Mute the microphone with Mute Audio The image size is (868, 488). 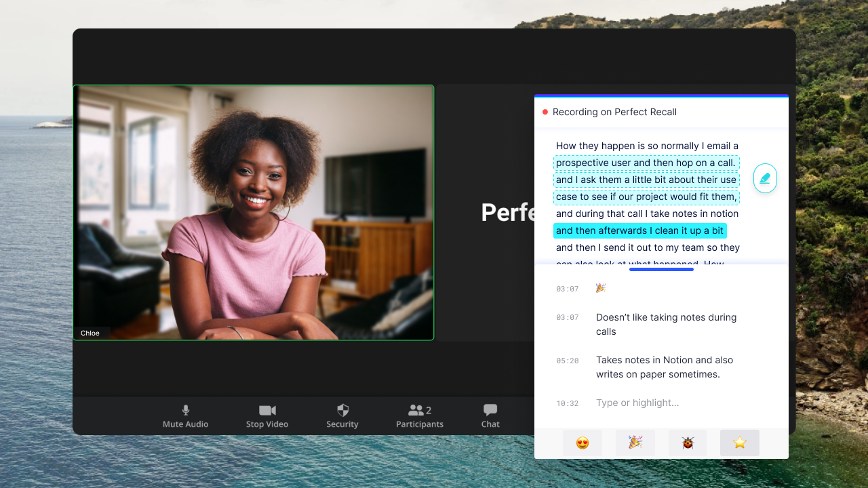(185, 416)
